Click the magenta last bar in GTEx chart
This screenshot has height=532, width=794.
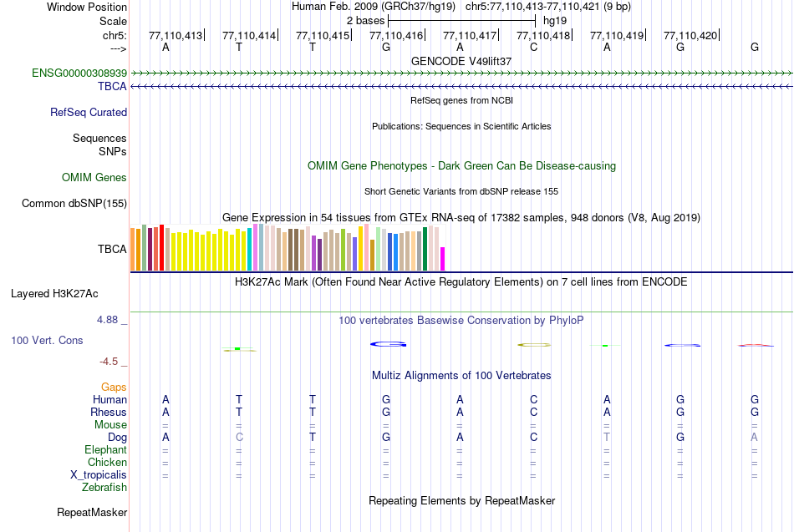[x=443, y=259]
